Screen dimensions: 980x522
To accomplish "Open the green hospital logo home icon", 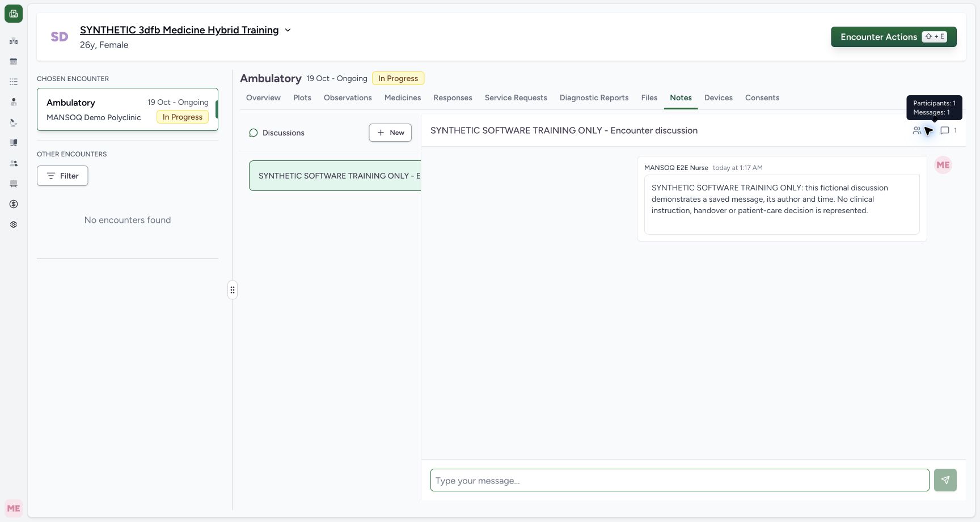I will (x=14, y=14).
